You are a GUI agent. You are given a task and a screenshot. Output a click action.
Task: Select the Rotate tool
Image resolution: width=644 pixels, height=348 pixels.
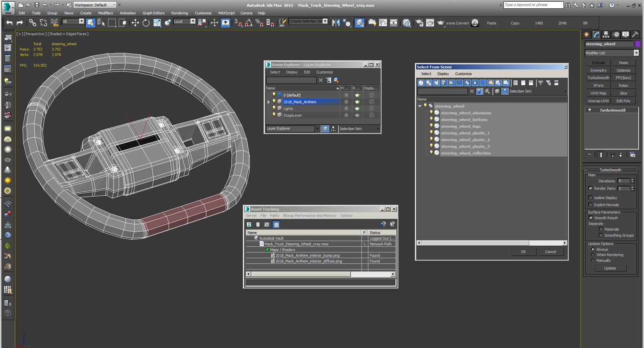pos(146,23)
